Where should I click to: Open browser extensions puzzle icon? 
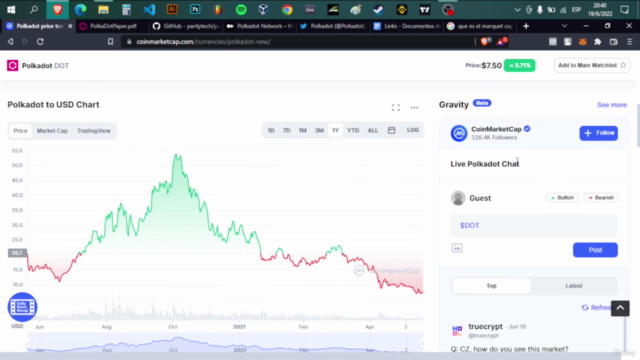click(598, 42)
